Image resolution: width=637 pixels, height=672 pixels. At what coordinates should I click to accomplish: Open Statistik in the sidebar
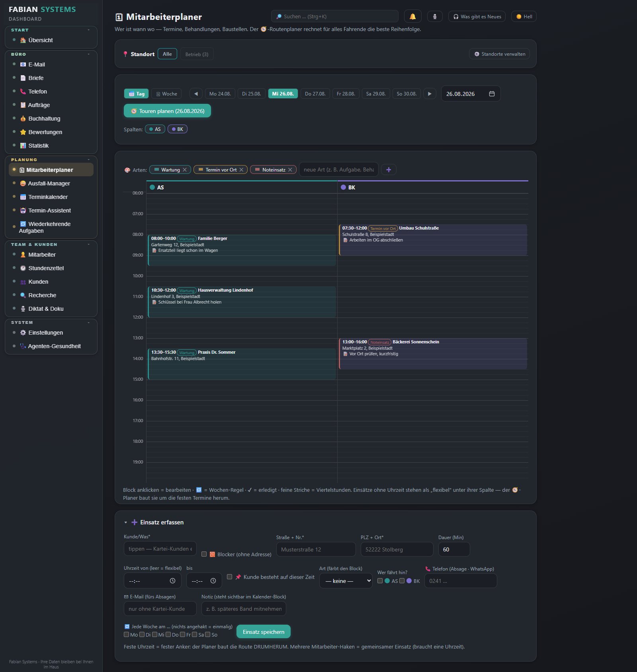coord(51,146)
